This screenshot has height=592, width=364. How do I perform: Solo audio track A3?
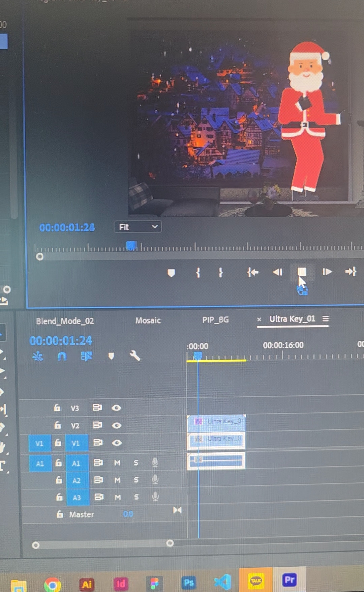(136, 497)
